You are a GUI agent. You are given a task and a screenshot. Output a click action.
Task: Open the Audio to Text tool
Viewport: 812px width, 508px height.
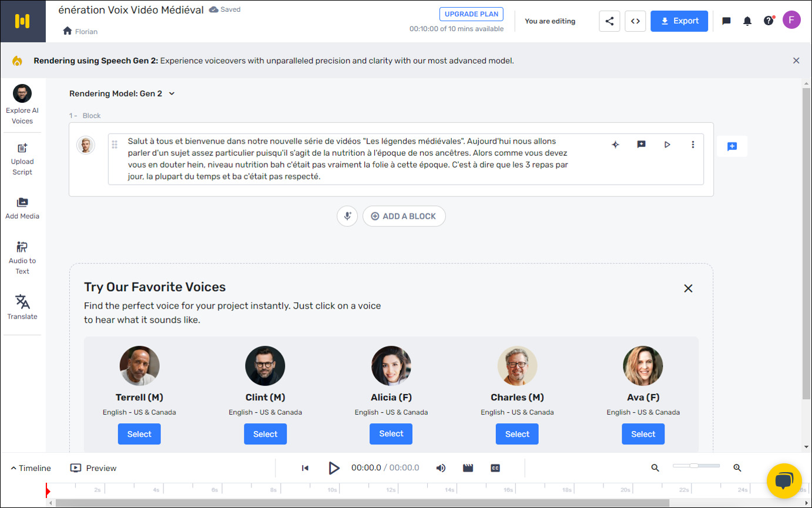pyautogui.click(x=22, y=257)
